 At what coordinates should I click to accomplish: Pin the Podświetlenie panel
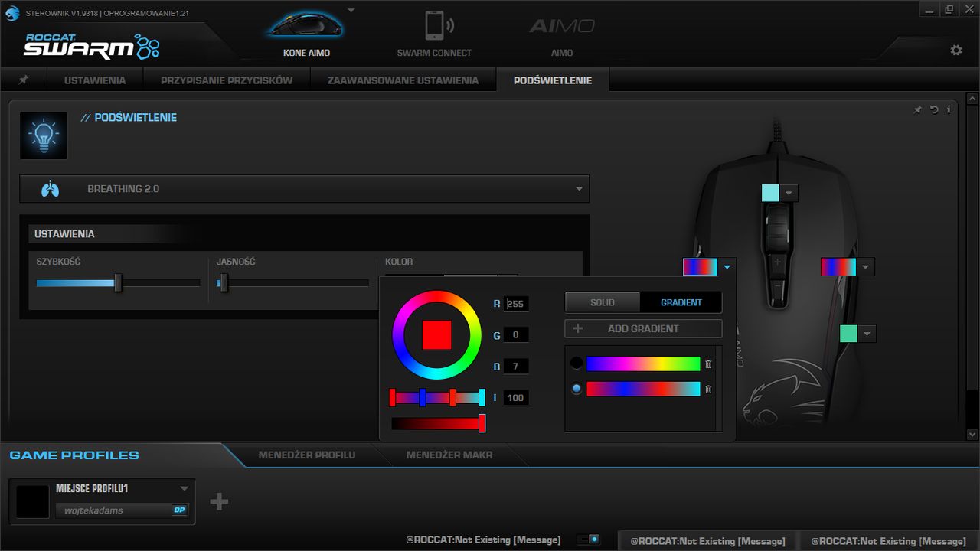pos(918,109)
